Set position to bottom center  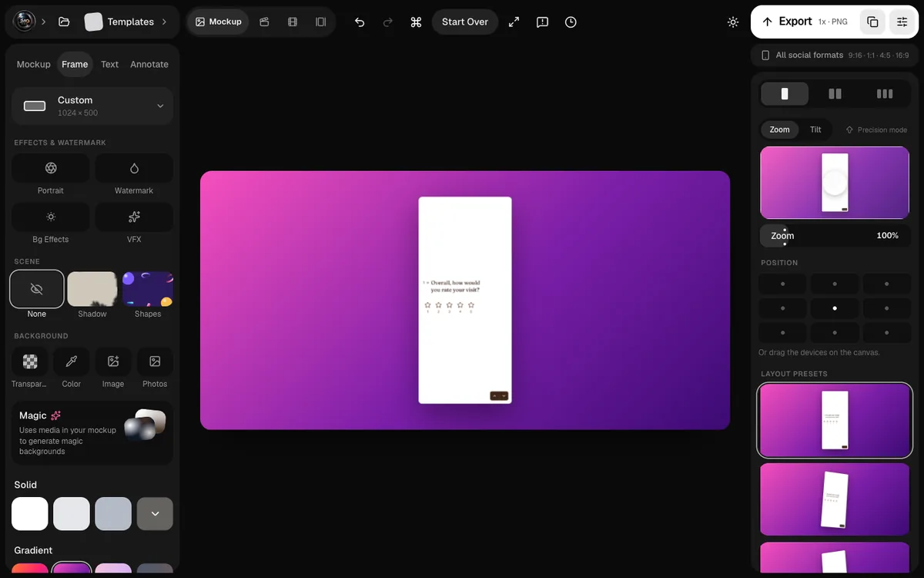pos(835,333)
